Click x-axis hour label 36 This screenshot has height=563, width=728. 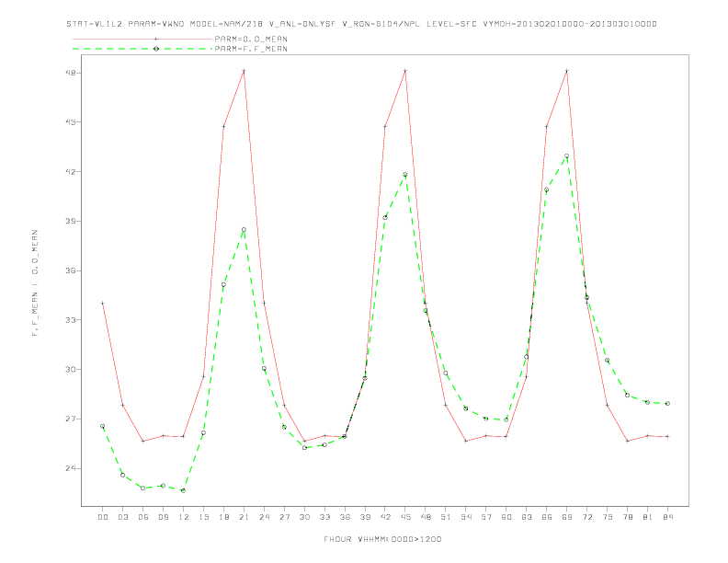[x=345, y=517]
